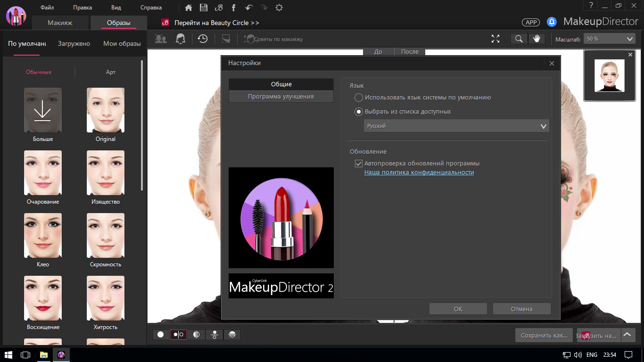Undo the last action with arrow icon
The height and width of the screenshot is (362, 644).
coord(249,8)
